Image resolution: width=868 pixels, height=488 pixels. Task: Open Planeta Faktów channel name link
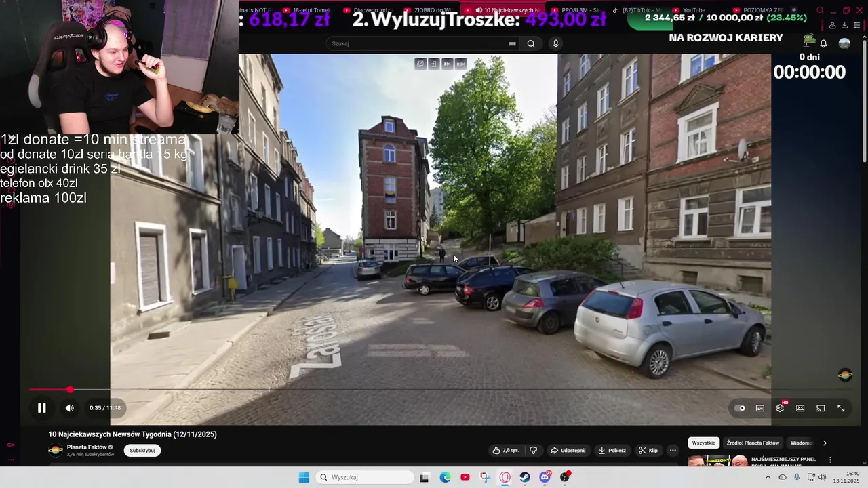(87, 447)
